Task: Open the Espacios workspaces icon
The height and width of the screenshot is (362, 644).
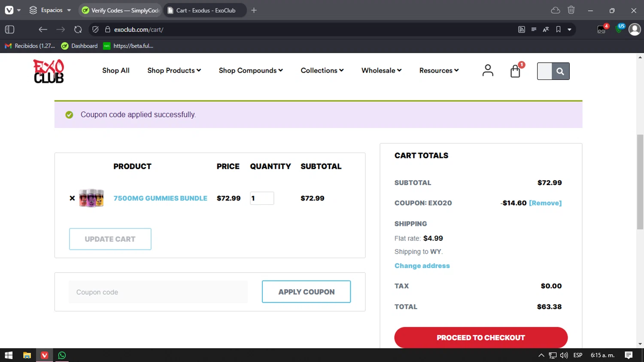Action: pyautogui.click(x=33, y=10)
